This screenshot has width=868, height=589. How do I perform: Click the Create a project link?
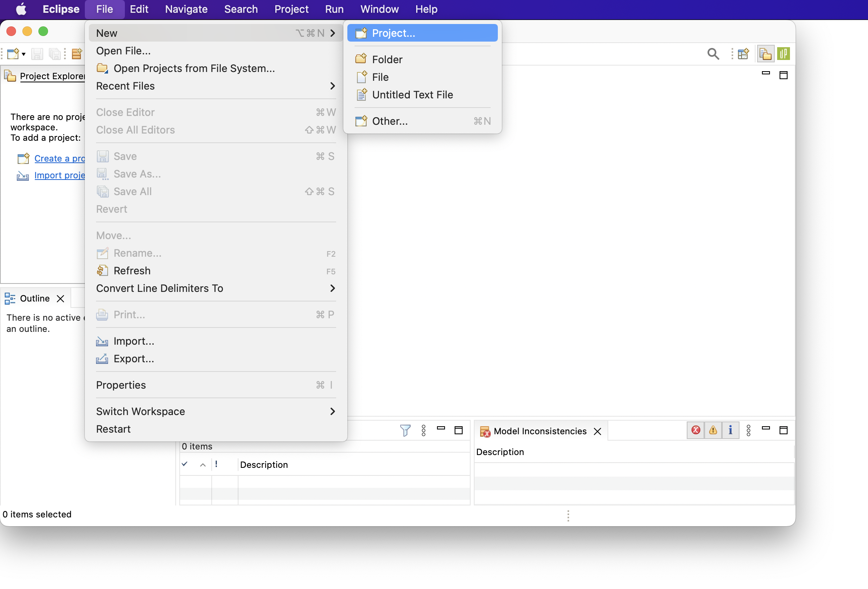[x=59, y=158]
